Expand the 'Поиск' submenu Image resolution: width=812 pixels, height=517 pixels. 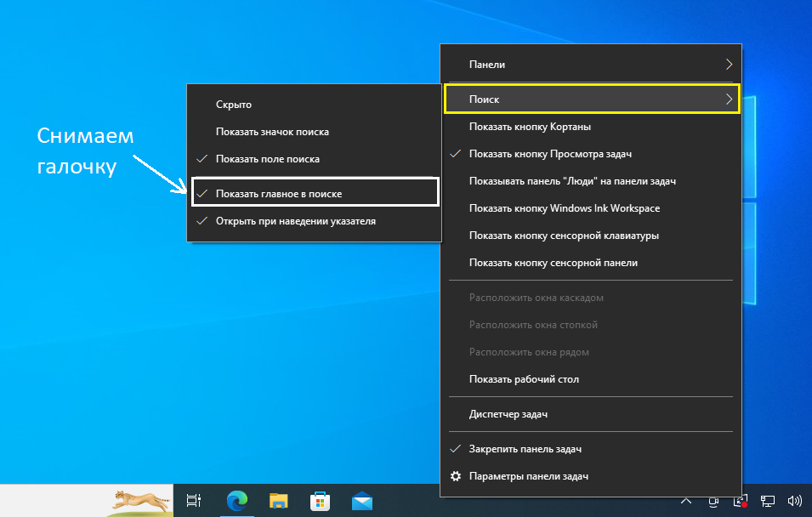(x=591, y=99)
